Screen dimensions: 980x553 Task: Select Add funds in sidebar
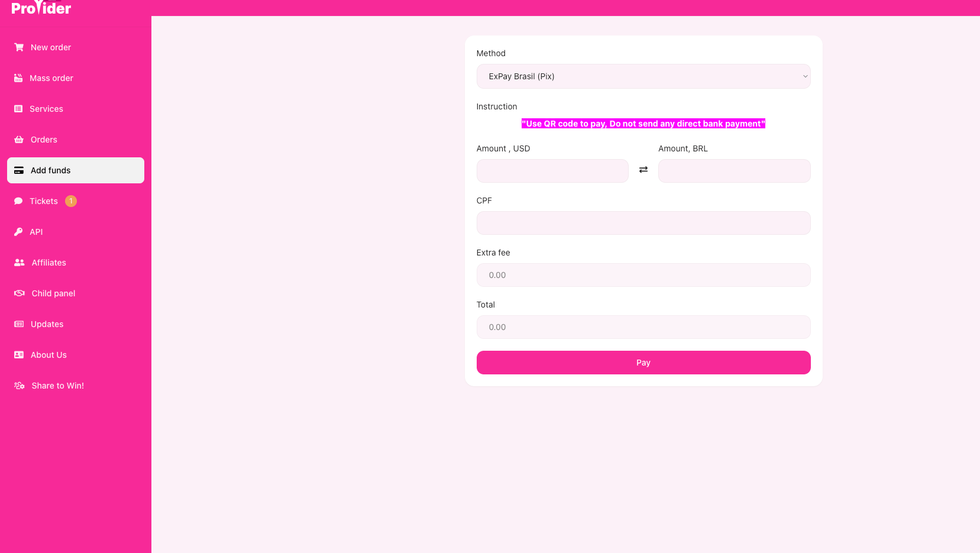click(x=75, y=170)
